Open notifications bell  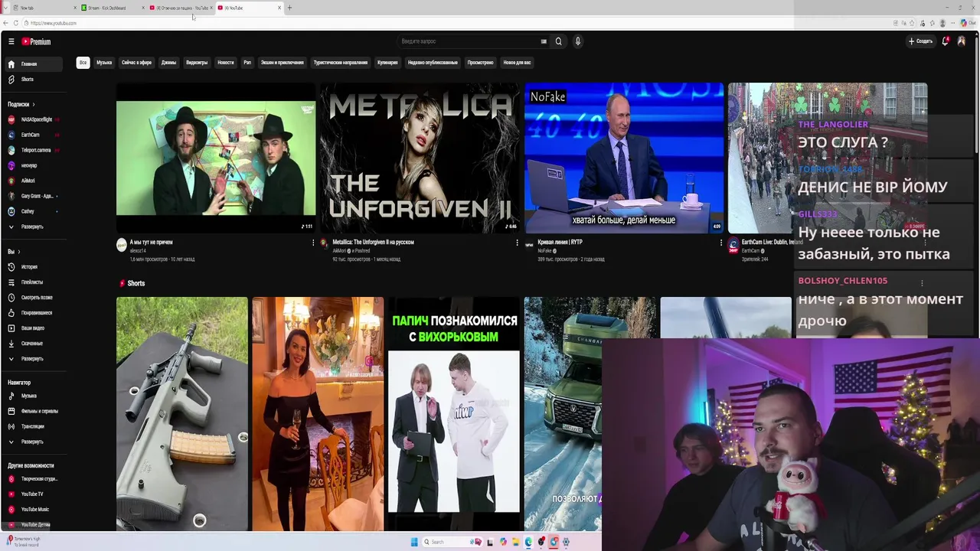pyautogui.click(x=946, y=41)
